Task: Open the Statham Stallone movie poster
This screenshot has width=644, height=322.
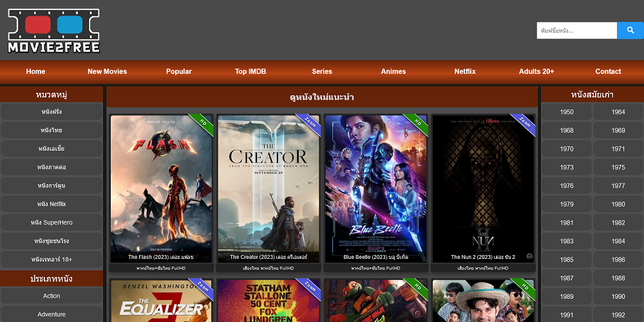Action: 269,301
